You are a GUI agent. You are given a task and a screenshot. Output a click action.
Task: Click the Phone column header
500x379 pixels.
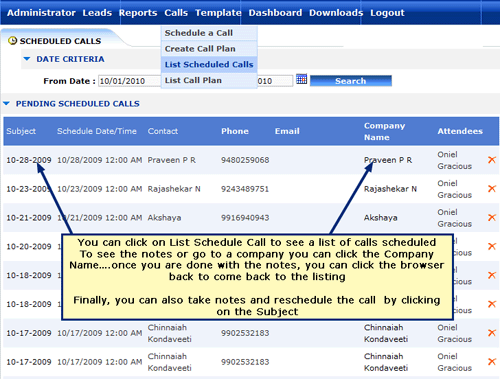235,131
